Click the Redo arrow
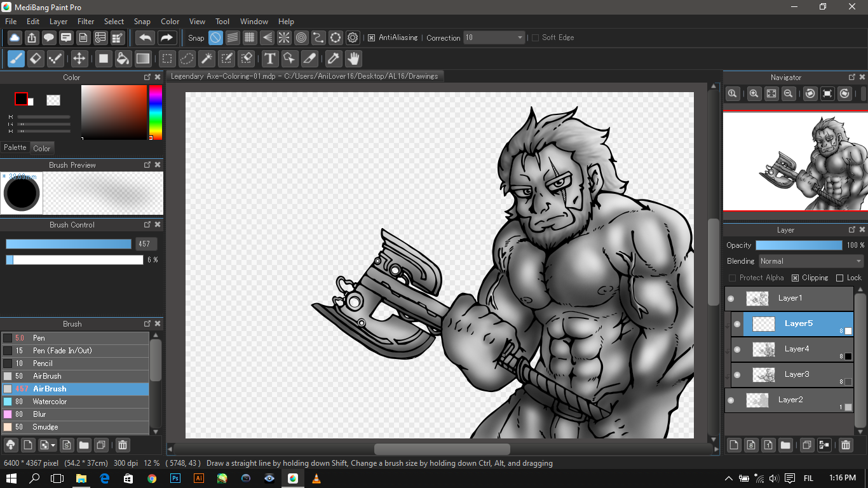 click(166, 37)
